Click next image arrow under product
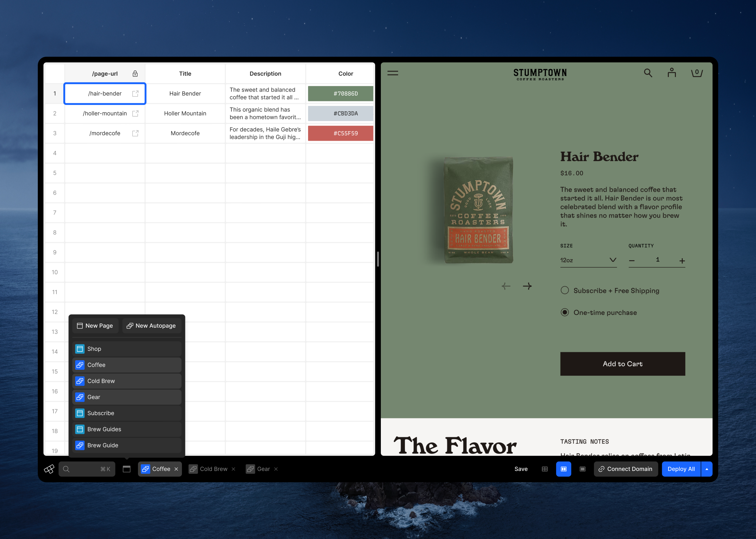This screenshot has width=756, height=539. 527,286
